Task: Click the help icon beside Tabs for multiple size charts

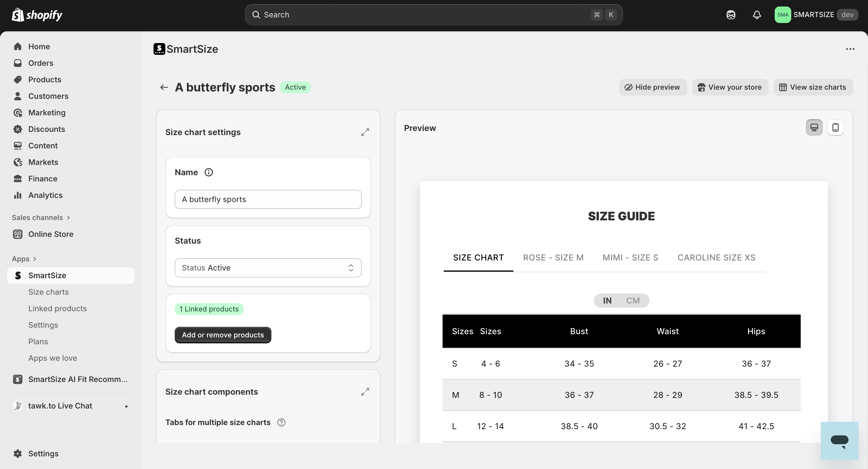Action: (281, 422)
